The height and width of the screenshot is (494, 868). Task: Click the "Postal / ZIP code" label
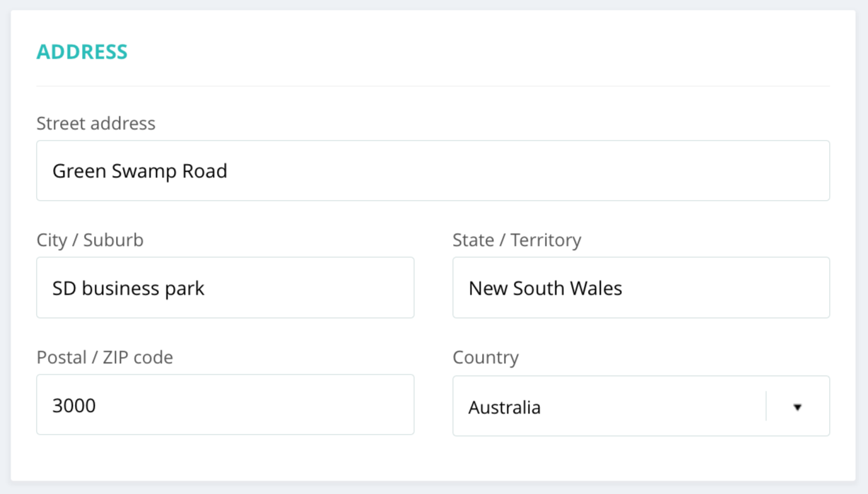pos(105,358)
